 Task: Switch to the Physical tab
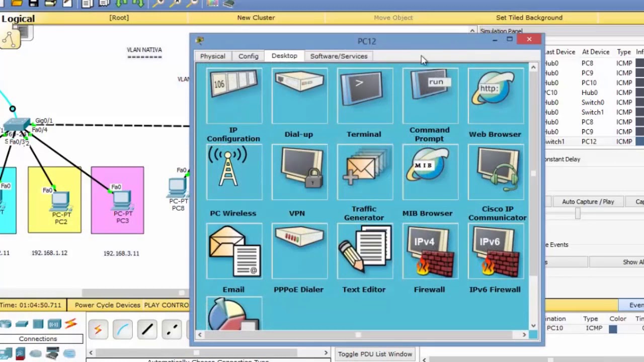[x=213, y=56]
